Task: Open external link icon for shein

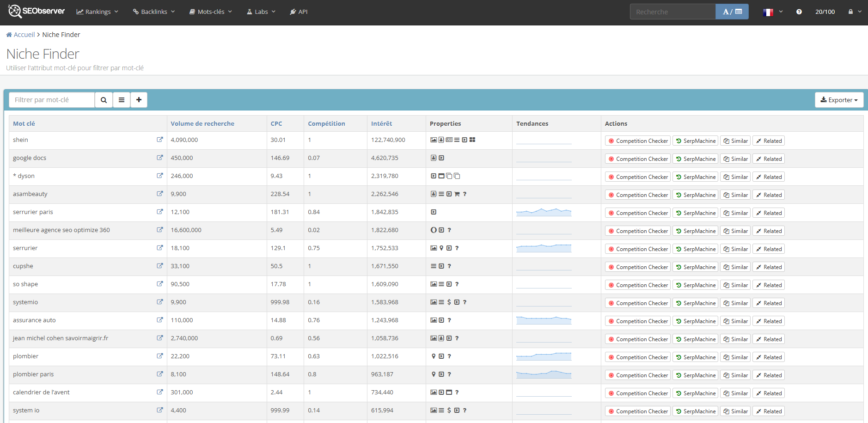Action: point(160,140)
